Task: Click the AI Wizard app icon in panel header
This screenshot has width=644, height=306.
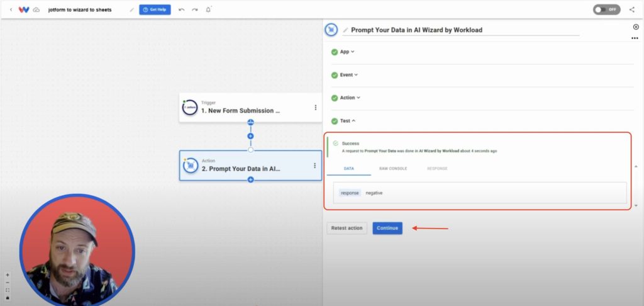Action: 331,30
